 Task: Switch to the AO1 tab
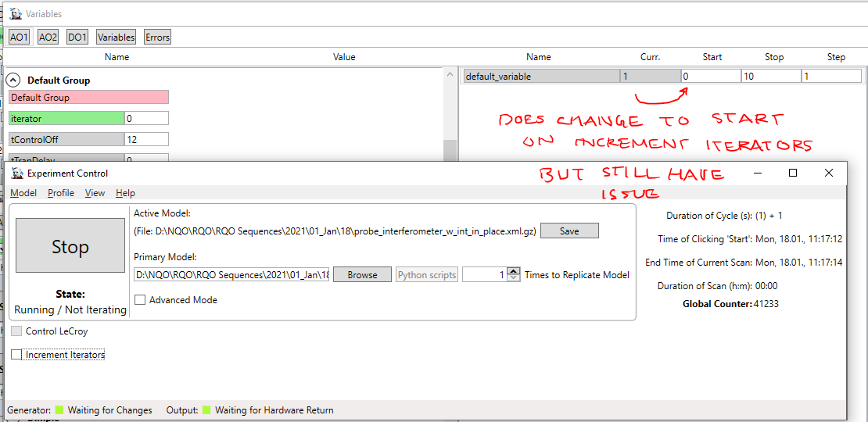click(x=18, y=37)
